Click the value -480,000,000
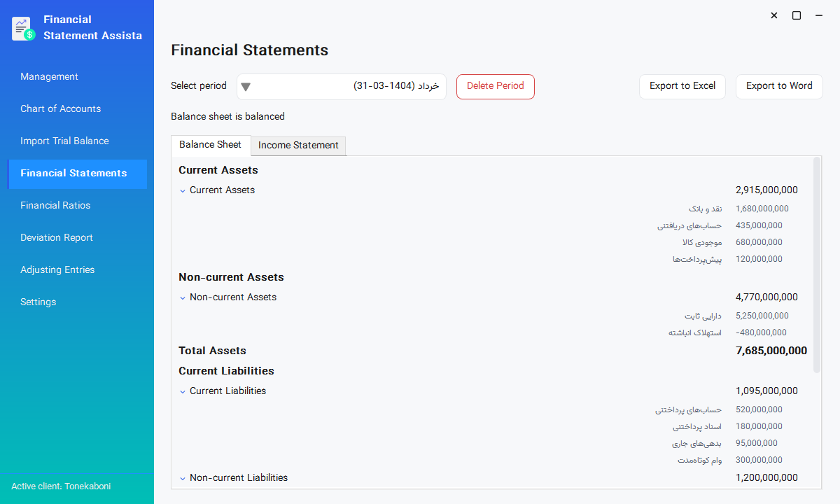840x504 pixels. (761, 332)
